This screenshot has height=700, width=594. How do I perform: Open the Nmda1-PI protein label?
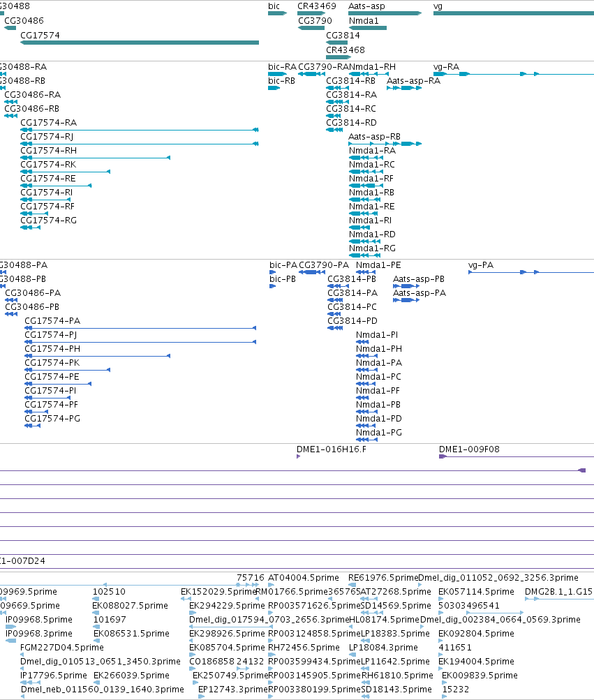point(377,335)
